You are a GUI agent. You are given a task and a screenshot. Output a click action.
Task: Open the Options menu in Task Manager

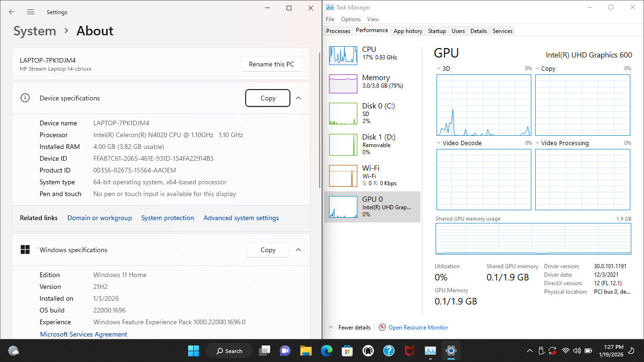pyautogui.click(x=350, y=19)
